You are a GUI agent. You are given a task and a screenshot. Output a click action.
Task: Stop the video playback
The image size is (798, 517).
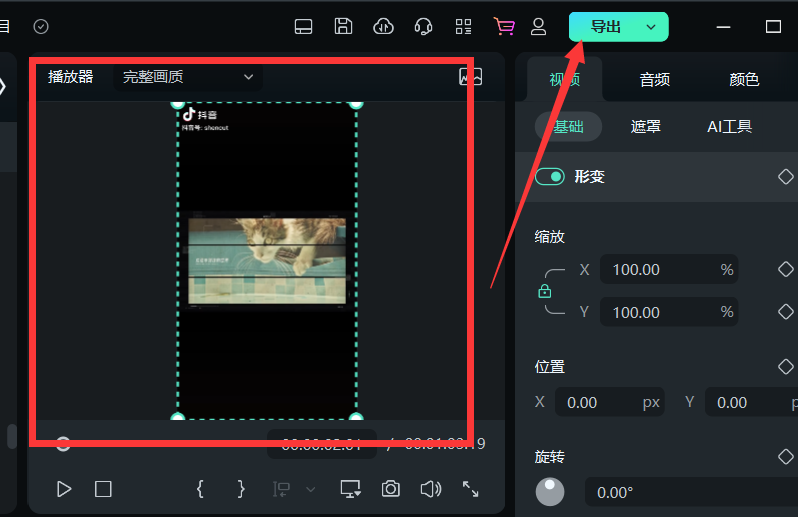tap(103, 489)
